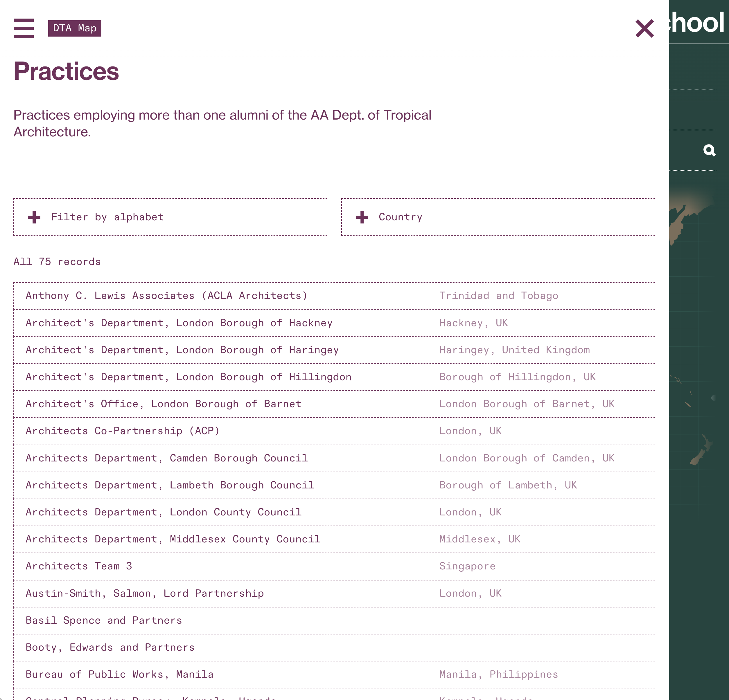Viewport: 729px width, 700px height.
Task: Open Austin-Smith, Salmon, Lord Partnership
Action: click(x=334, y=594)
